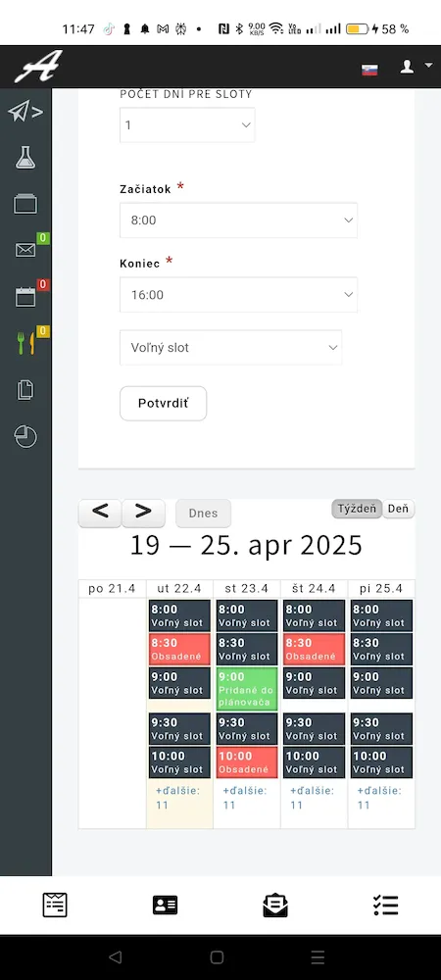Expand the Začiatok 8:00 dropdown
The image size is (441, 980).
tap(238, 220)
